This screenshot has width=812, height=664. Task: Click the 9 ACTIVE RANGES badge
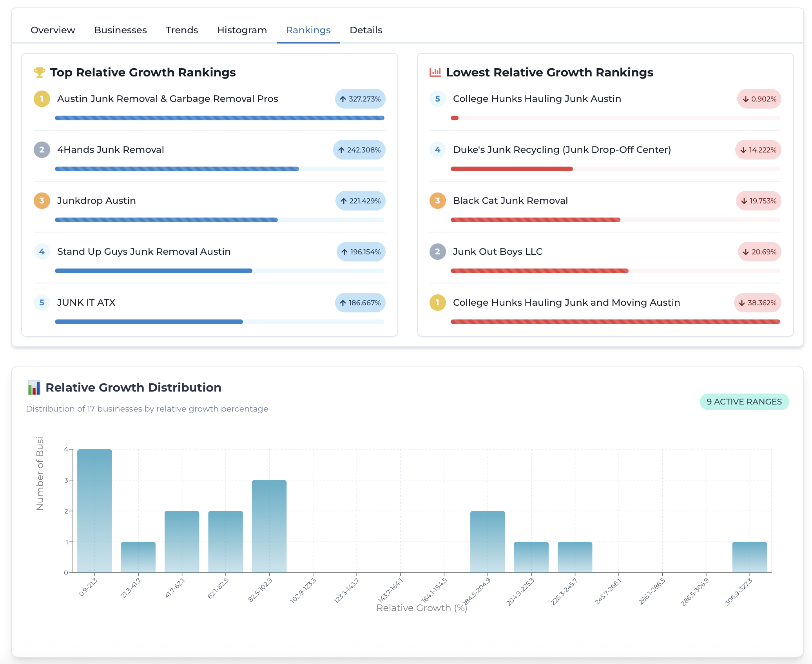click(744, 402)
